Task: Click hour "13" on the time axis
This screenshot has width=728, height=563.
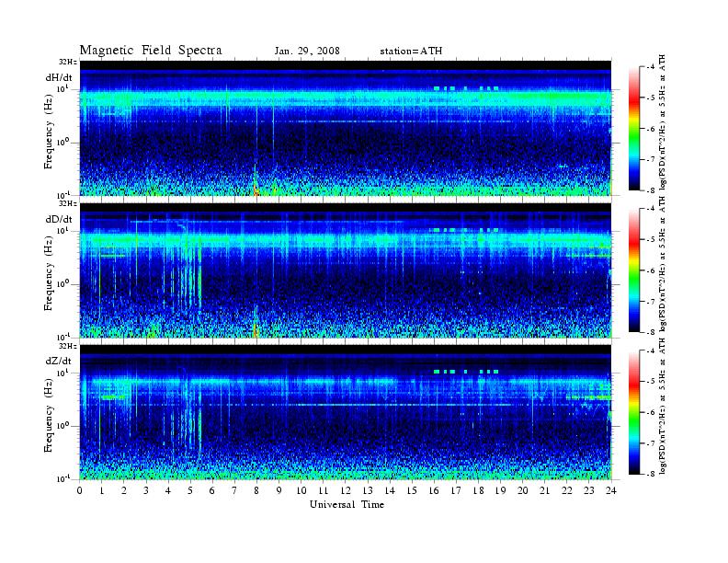Action: pyautogui.click(x=368, y=491)
